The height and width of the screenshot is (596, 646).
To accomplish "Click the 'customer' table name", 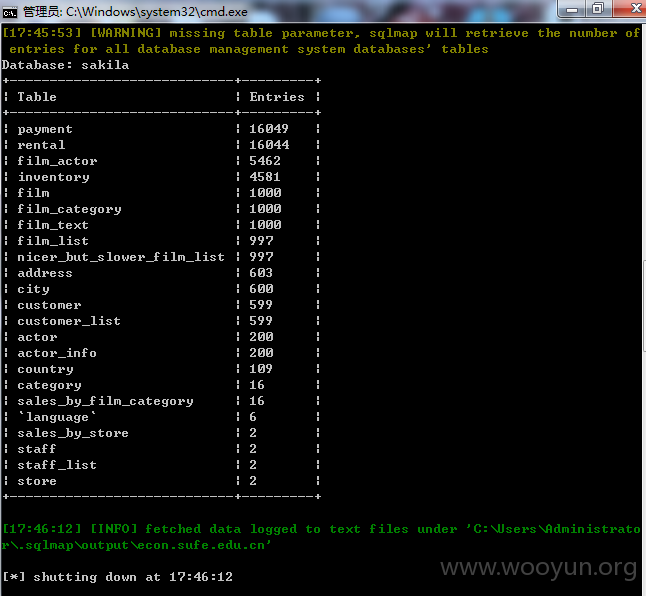I will point(49,305).
